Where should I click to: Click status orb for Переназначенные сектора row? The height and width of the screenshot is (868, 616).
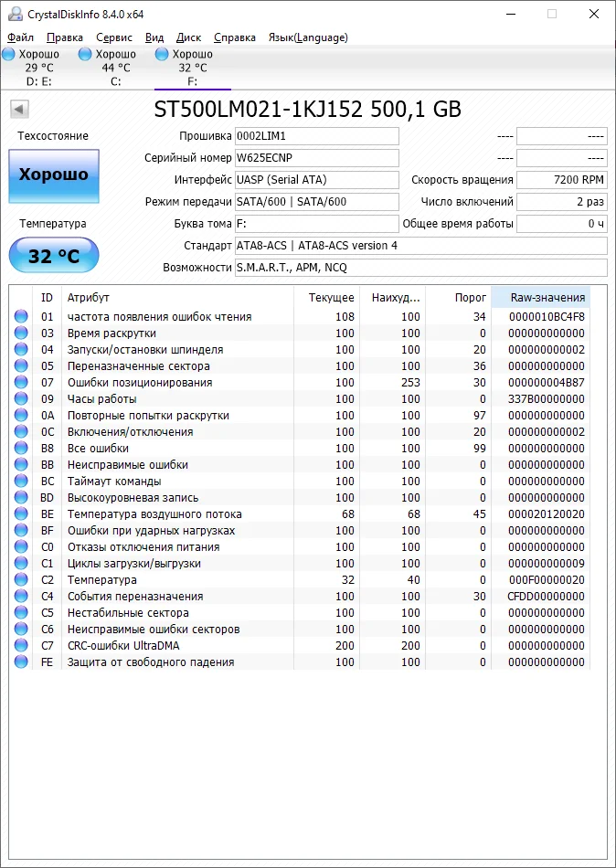tap(21, 365)
